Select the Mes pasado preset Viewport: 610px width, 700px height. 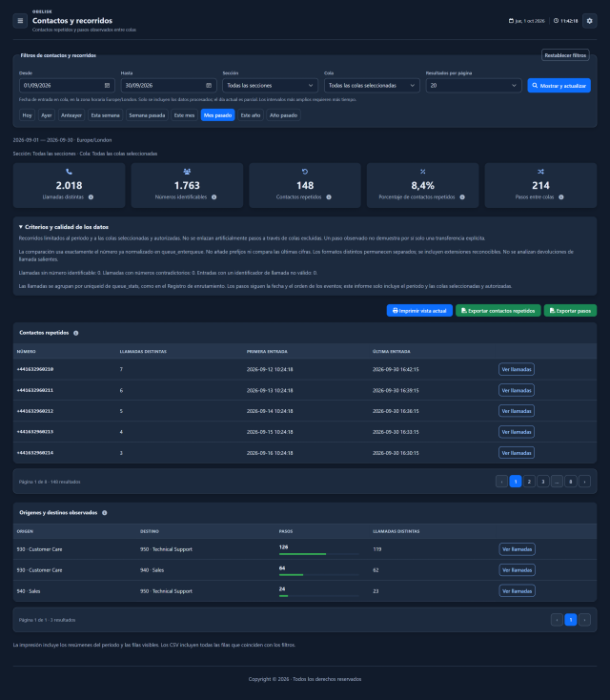tap(217, 115)
